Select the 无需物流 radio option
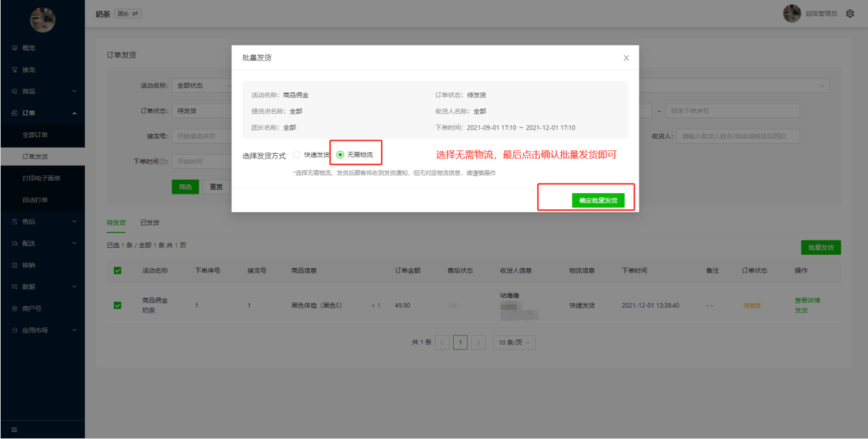The height and width of the screenshot is (439, 868). tap(355, 155)
